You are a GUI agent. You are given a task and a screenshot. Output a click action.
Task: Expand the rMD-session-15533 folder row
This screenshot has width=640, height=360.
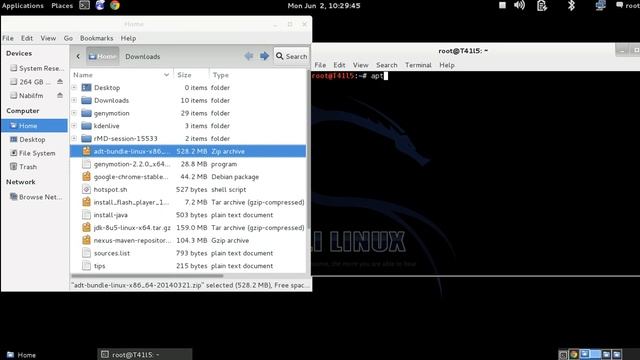(x=74, y=138)
